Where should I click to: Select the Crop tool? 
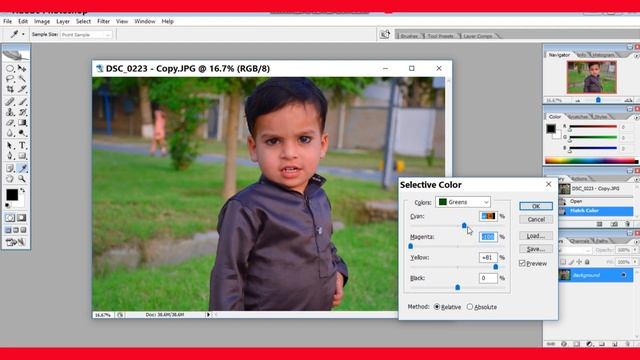(10, 89)
